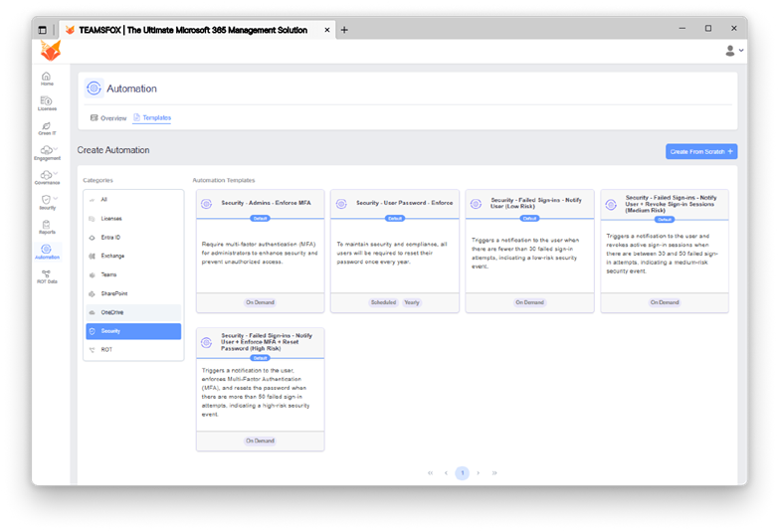Click icon on High Risk sign-ins card
Viewport: 779px width, 532px height.
coord(206,342)
